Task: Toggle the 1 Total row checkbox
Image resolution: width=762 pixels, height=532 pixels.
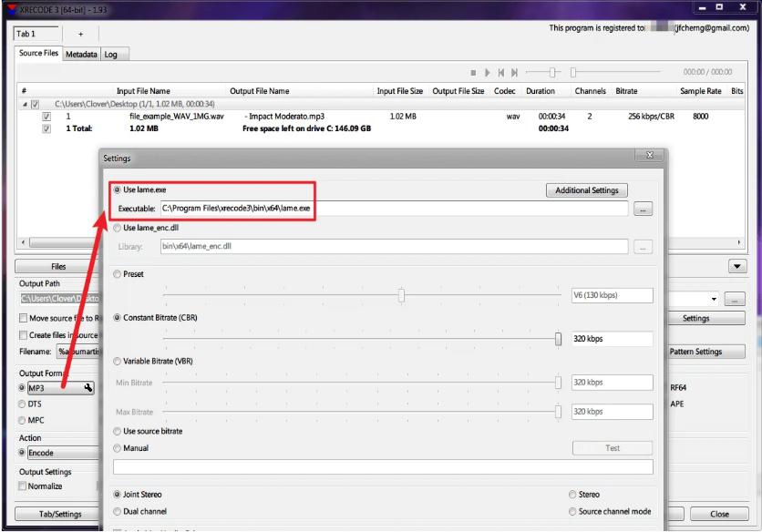Action: tap(46, 128)
